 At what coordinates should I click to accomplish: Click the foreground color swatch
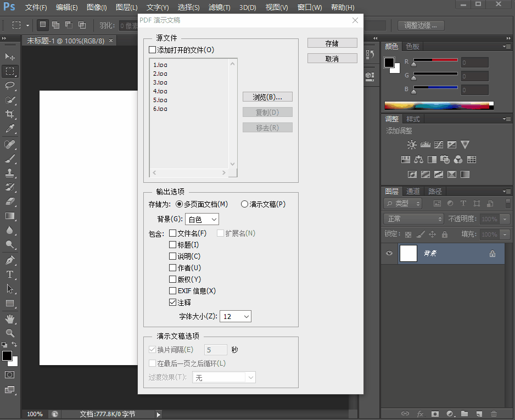[x=8, y=356]
